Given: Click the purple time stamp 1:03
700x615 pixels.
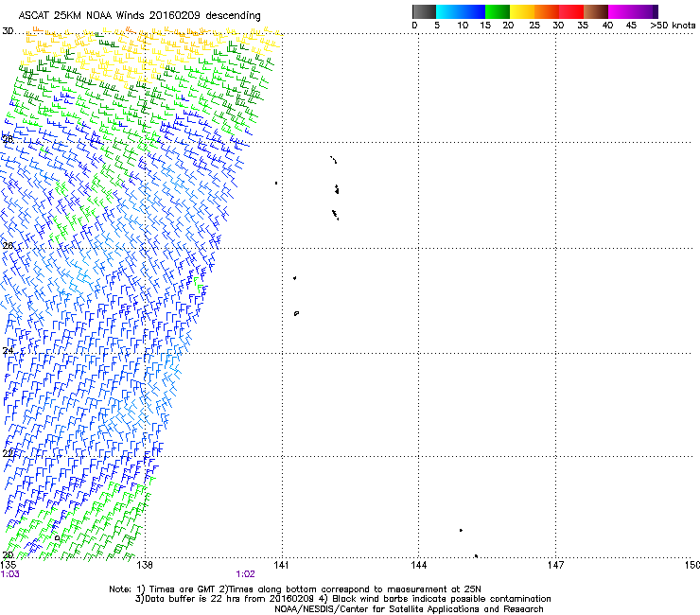Looking at the screenshot, I should pyautogui.click(x=9, y=574).
